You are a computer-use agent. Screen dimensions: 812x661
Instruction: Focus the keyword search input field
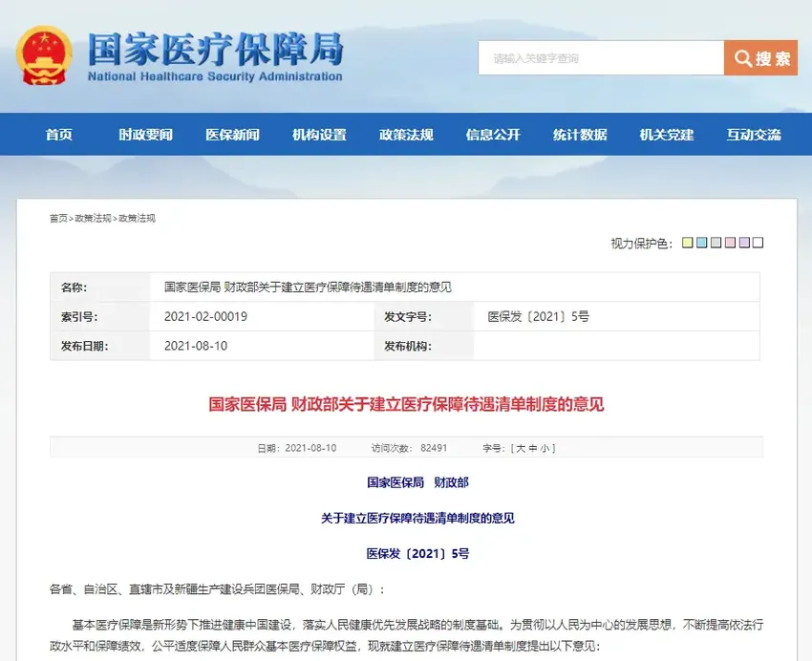pyautogui.click(x=601, y=58)
